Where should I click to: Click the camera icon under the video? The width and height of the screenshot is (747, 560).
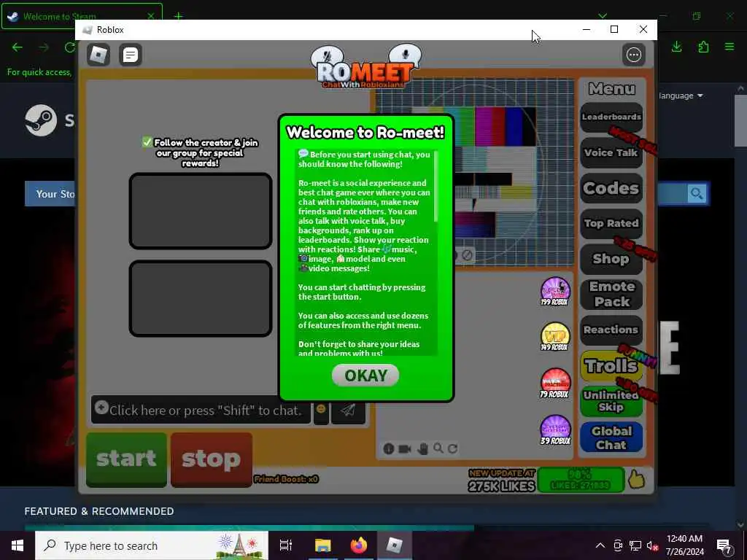(x=404, y=448)
